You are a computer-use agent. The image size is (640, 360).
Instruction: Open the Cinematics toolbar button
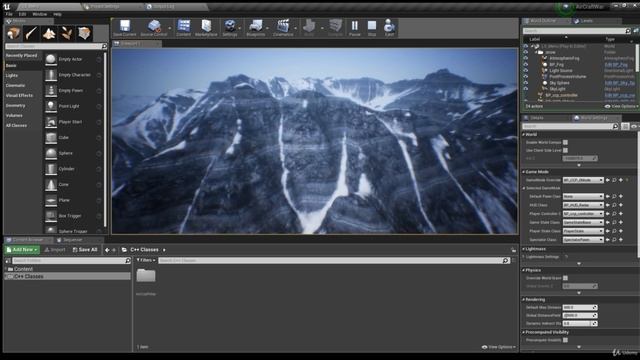[x=283, y=28]
